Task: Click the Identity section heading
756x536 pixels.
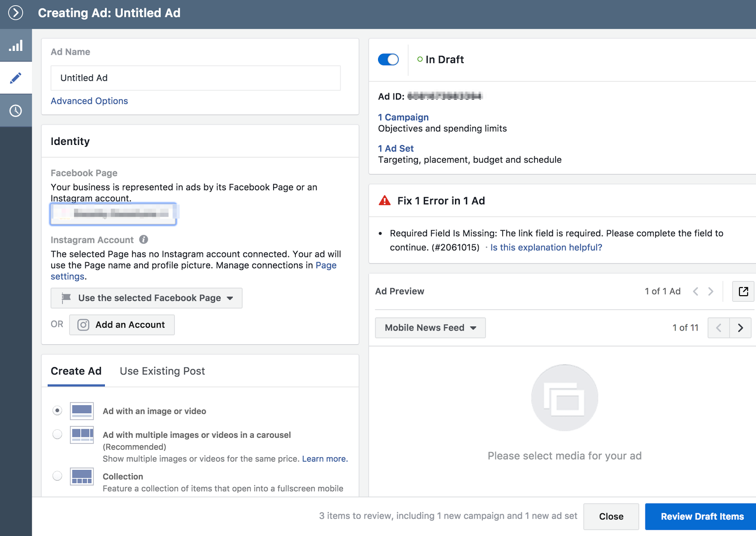Action: click(x=70, y=141)
